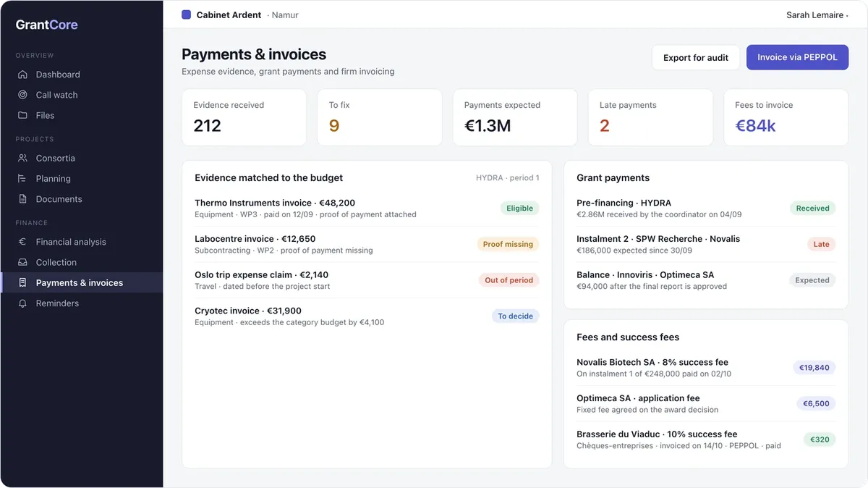
Task: Open the Reminders page
Action: point(81,303)
